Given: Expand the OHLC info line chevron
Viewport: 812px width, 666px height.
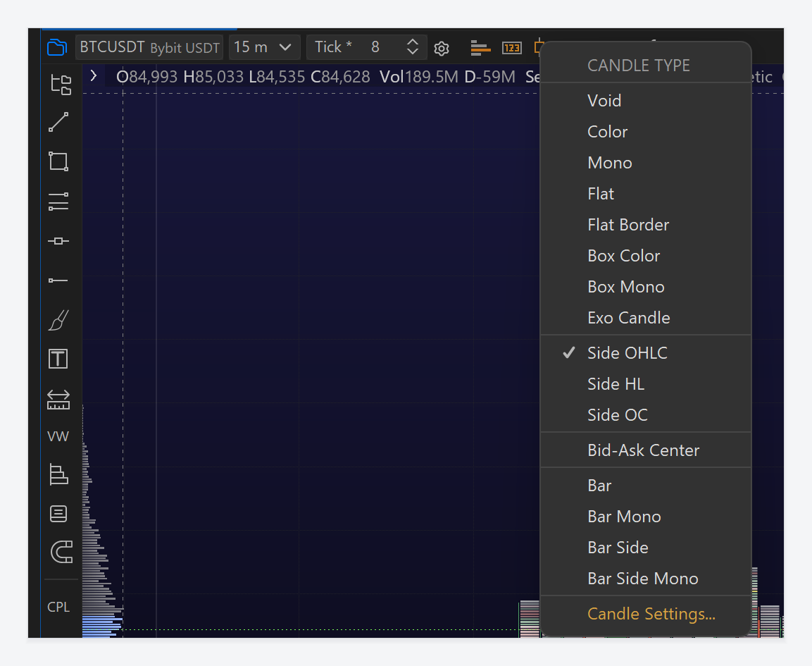Looking at the screenshot, I should point(94,75).
